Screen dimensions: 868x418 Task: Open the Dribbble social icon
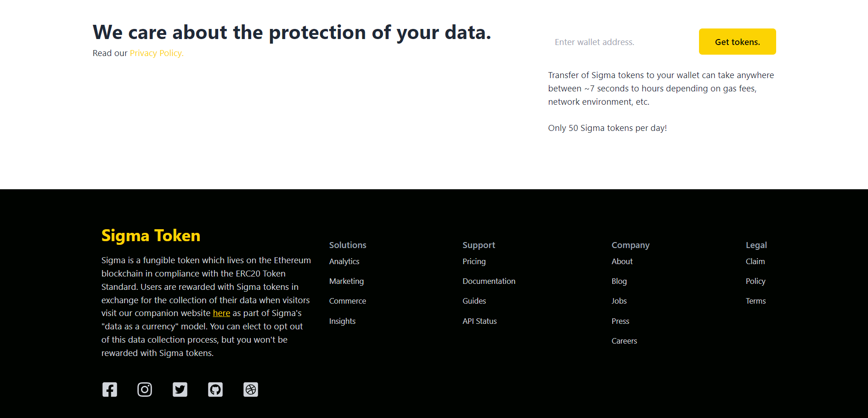click(251, 389)
